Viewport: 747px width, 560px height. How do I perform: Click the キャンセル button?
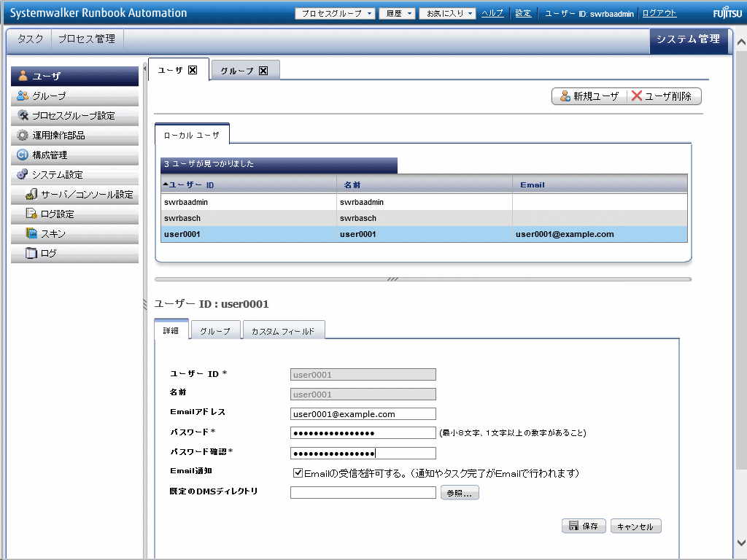click(x=635, y=526)
